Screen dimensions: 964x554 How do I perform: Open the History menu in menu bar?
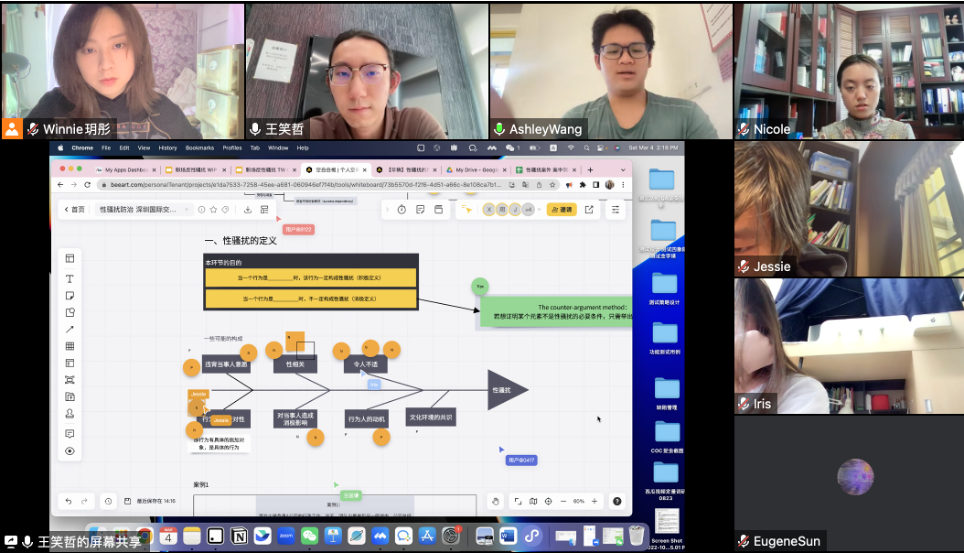(x=168, y=148)
